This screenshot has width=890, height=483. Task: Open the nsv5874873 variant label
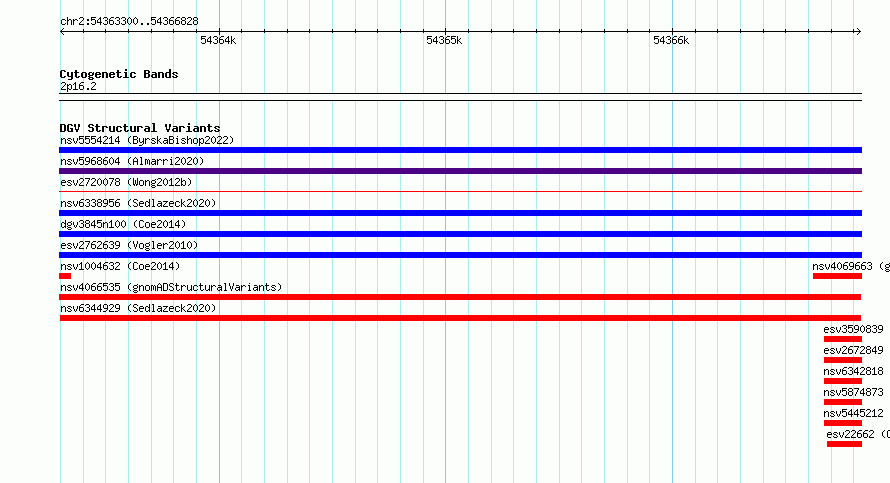[853, 392]
